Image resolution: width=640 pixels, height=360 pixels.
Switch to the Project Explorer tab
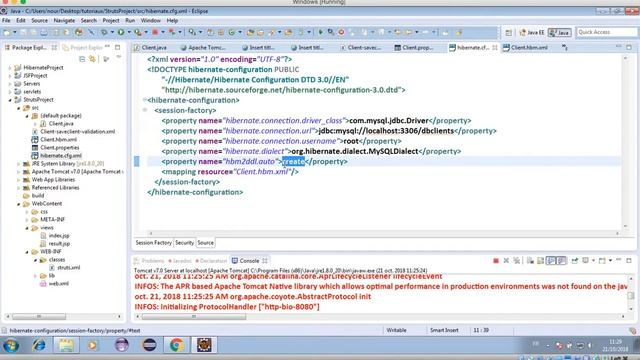coord(83,48)
